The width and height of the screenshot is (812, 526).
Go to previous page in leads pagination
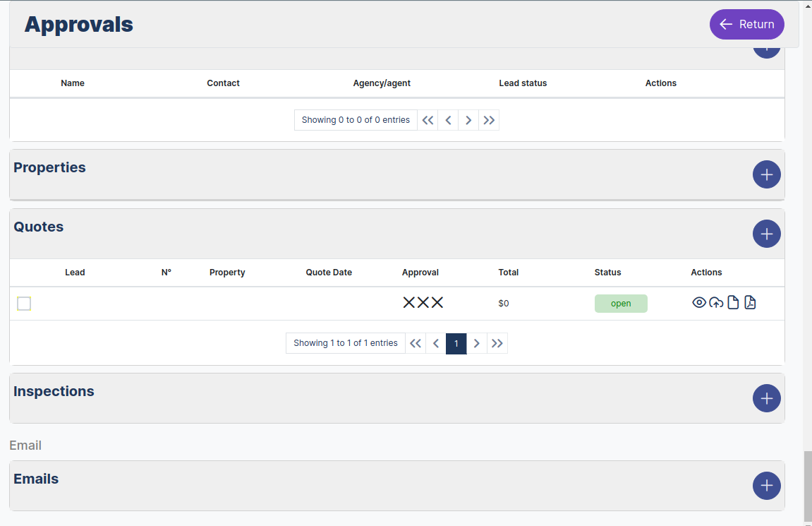pyautogui.click(x=448, y=120)
